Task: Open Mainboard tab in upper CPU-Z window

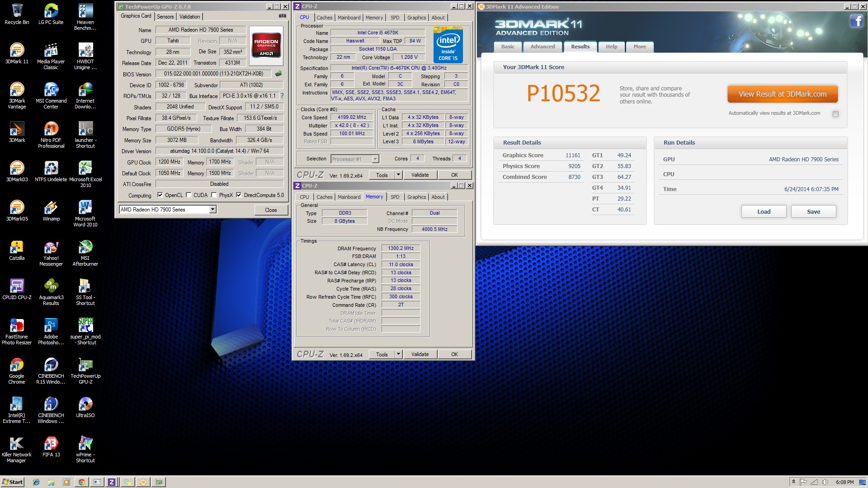Action: point(349,18)
